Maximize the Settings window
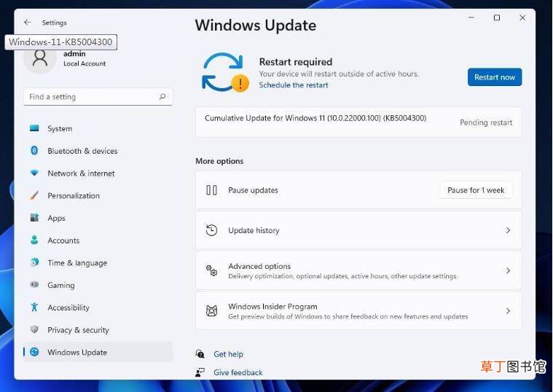Image resolution: width=553 pixels, height=392 pixels. click(497, 17)
